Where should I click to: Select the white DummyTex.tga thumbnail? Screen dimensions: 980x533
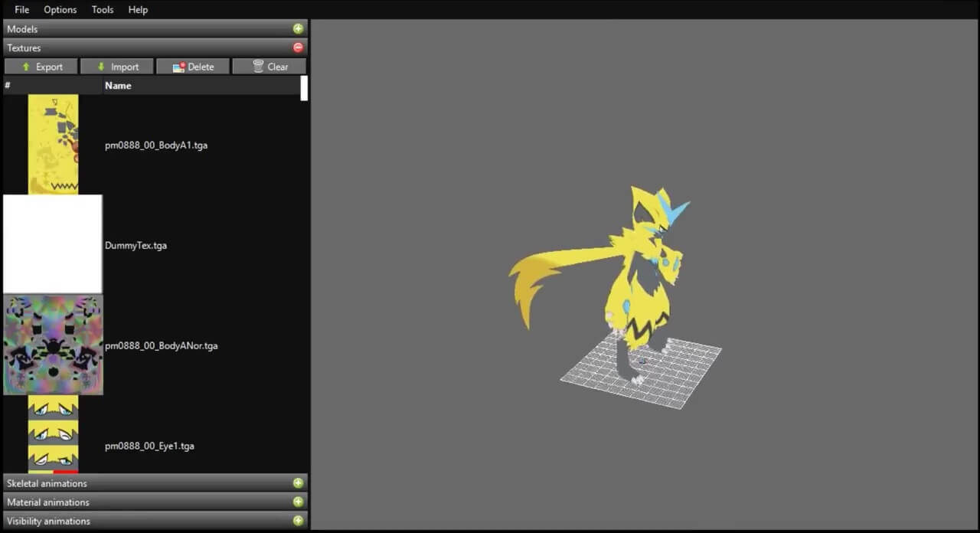click(53, 244)
